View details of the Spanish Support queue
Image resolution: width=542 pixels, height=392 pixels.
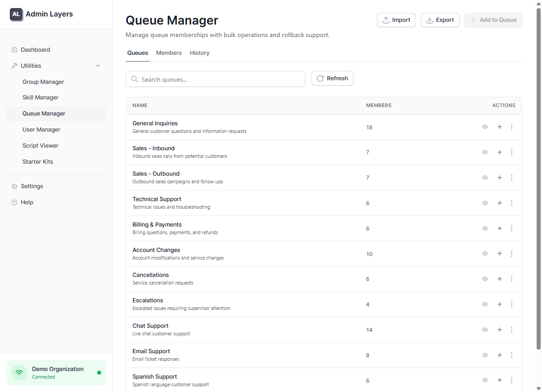(485, 380)
